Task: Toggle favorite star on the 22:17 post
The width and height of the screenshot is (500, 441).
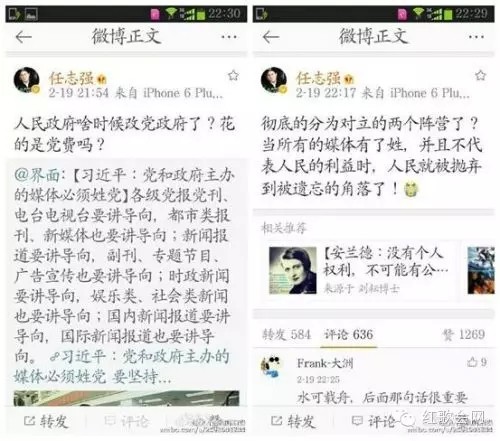Action: pos(480,76)
